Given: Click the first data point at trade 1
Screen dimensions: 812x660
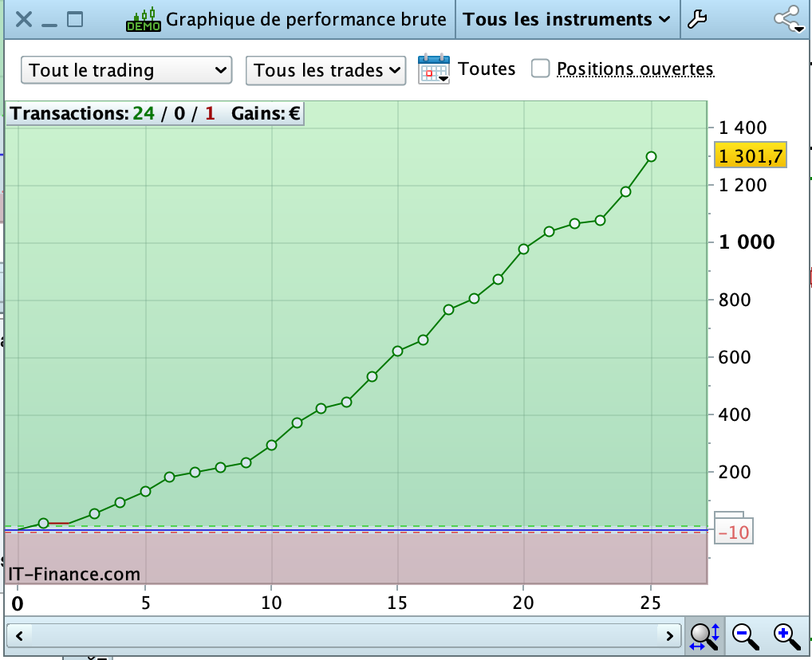Looking at the screenshot, I should coord(44,524).
